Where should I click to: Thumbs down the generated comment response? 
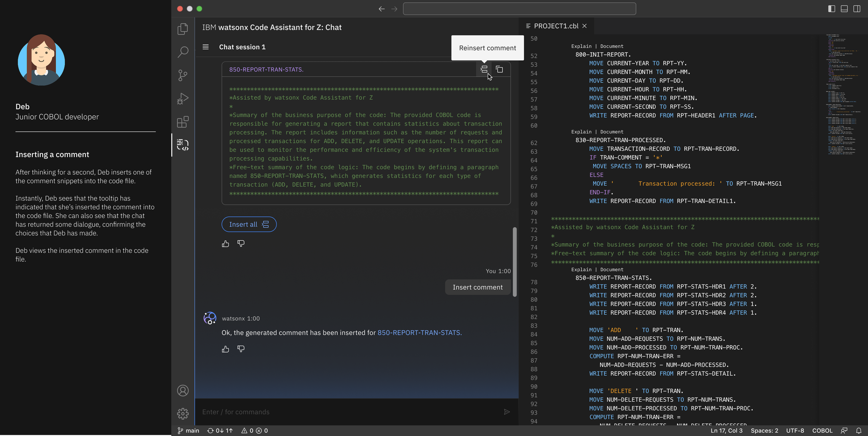click(x=241, y=244)
